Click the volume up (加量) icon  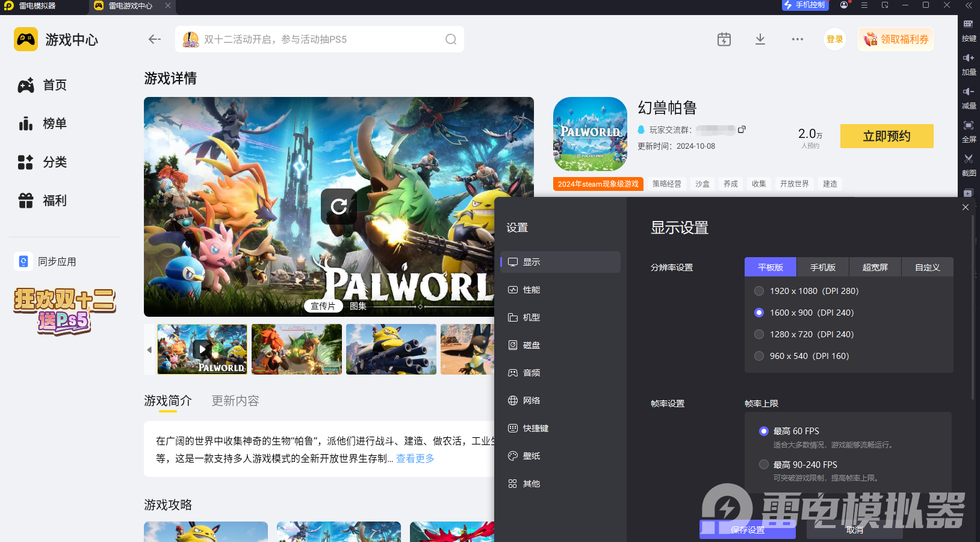click(x=969, y=58)
